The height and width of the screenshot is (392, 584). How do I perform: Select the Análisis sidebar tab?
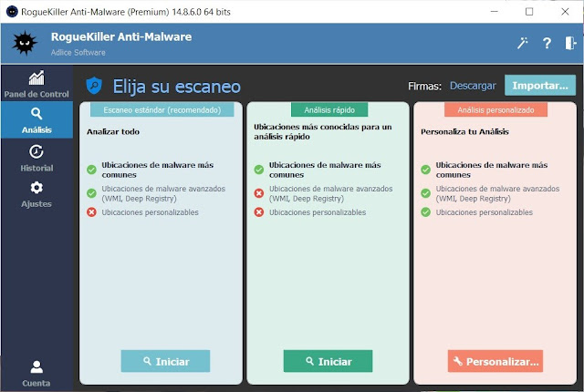point(36,120)
